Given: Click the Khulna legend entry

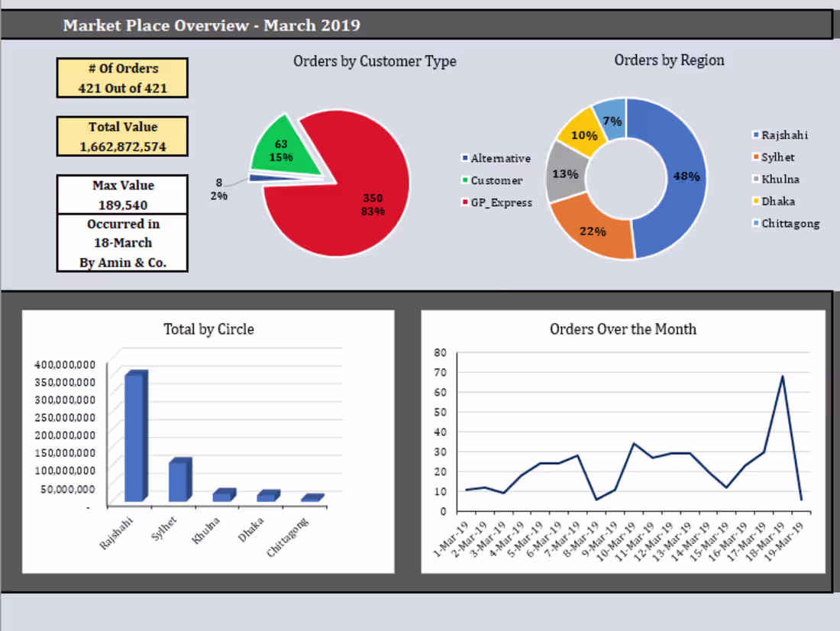Looking at the screenshot, I should (777, 179).
